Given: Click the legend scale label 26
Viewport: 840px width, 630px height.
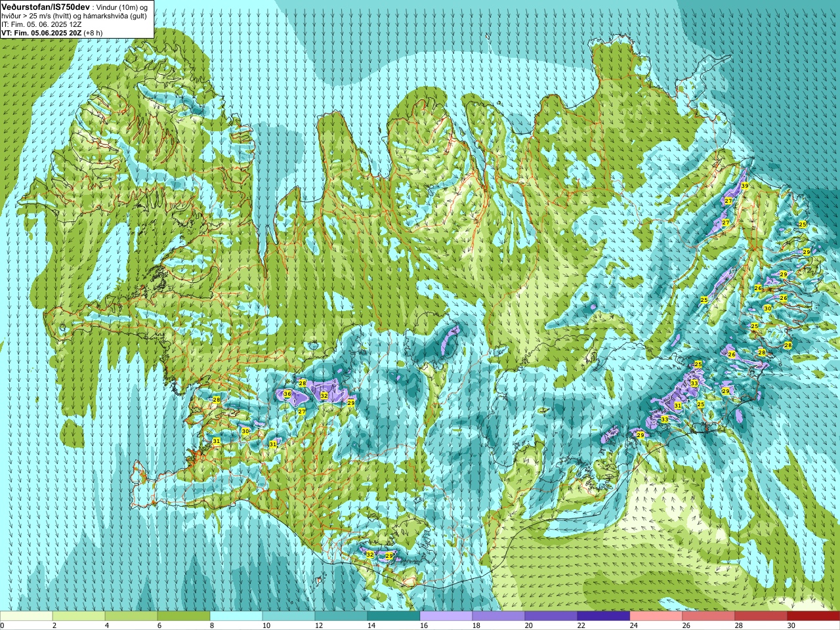Looking at the screenshot, I should point(686,626).
